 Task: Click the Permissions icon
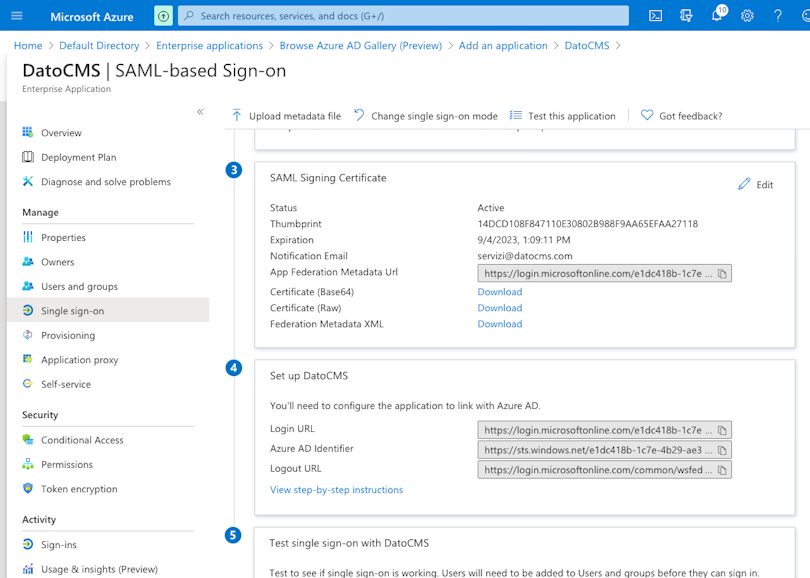pos(28,464)
